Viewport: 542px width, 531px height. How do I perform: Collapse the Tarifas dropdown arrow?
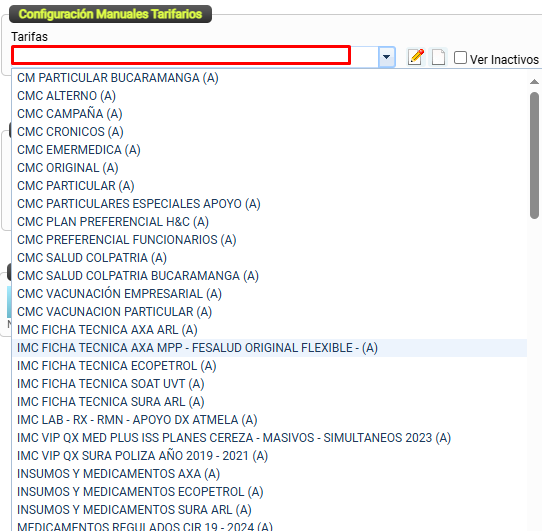[x=387, y=57]
